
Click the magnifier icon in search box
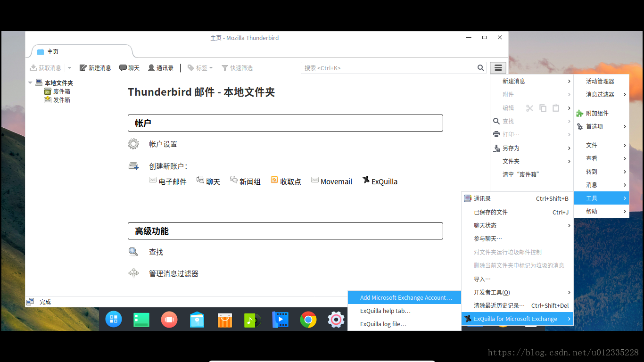481,68
